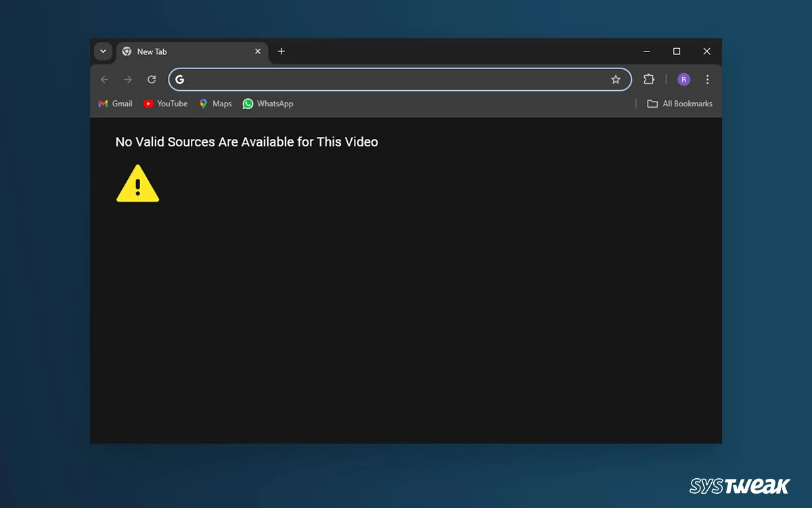Click the Google icon in address bar
Screen dimensions: 812x508
pyautogui.click(x=180, y=79)
